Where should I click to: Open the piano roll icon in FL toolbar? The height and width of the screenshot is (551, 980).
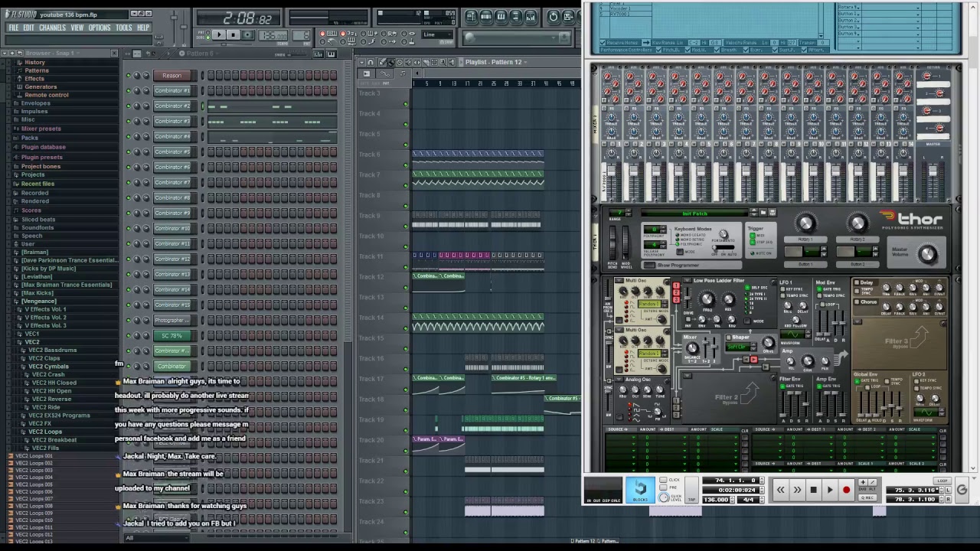[x=501, y=16]
